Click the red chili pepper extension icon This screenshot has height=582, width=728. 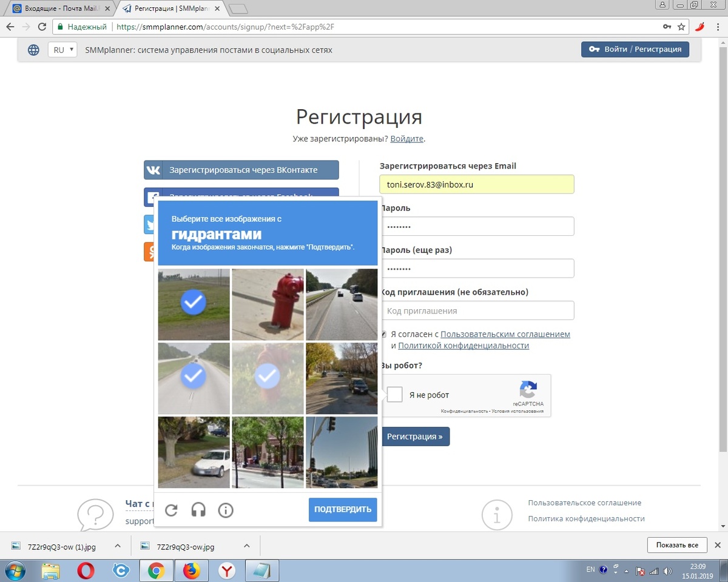(700, 27)
